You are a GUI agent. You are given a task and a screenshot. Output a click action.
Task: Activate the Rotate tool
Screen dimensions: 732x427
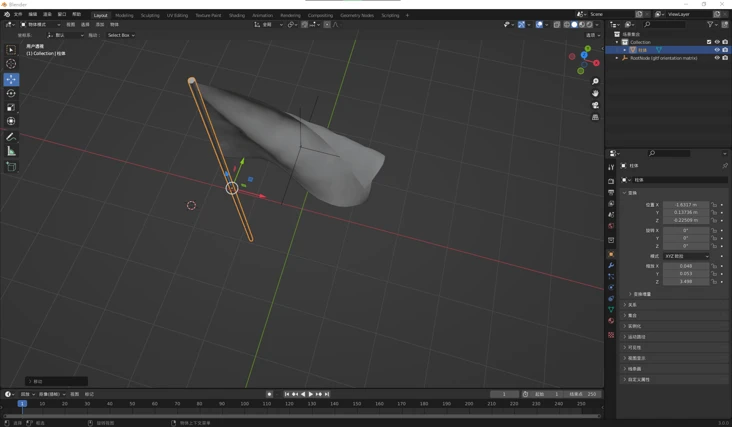tap(11, 93)
